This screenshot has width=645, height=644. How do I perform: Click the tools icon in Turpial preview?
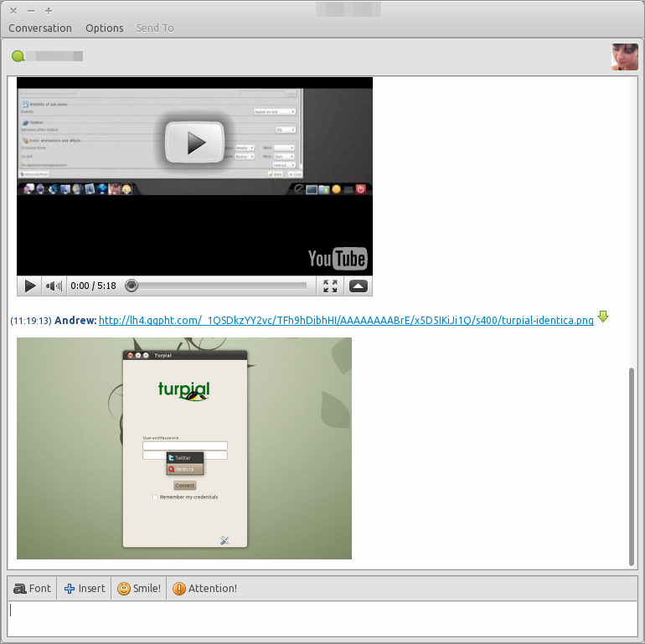[224, 540]
